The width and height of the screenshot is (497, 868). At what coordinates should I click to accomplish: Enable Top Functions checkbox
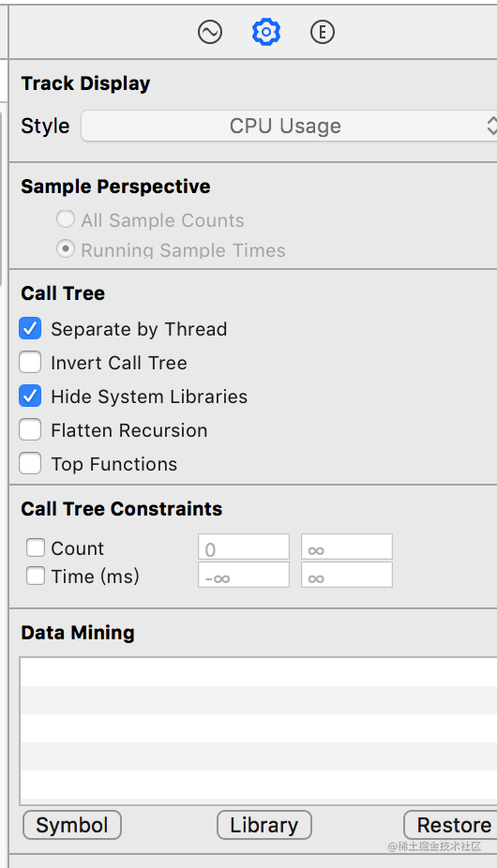click(30, 464)
